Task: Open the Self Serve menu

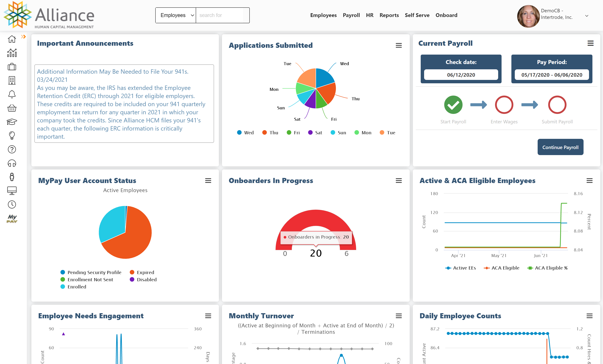Action: point(417,15)
